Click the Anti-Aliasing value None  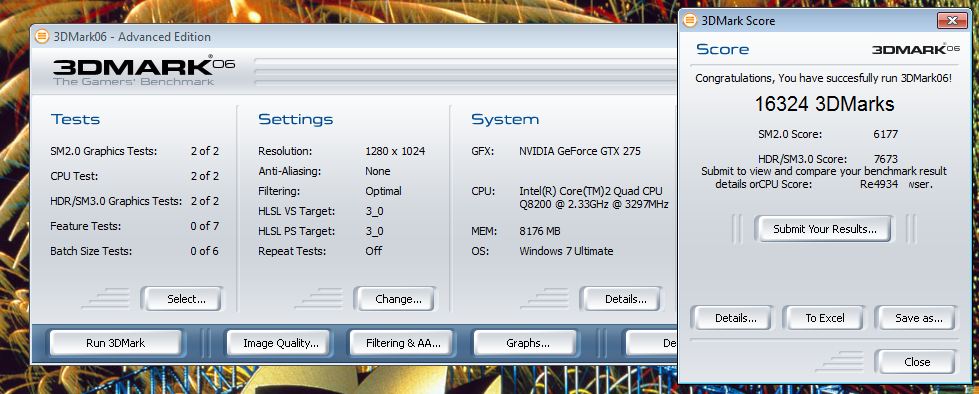tap(378, 171)
